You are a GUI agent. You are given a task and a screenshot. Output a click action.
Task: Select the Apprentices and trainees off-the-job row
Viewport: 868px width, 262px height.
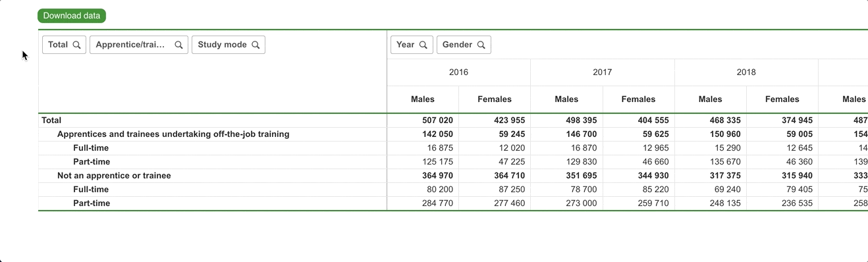point(173,134)
